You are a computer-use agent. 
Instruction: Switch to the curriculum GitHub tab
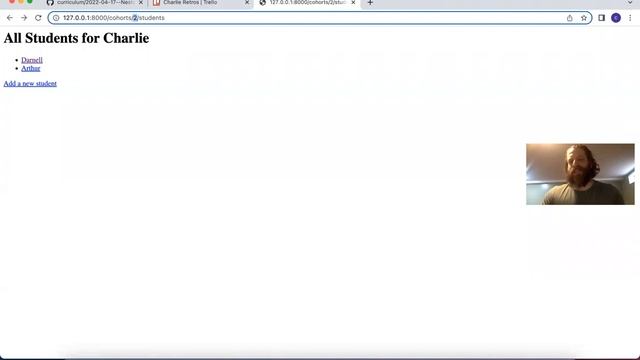point(95,3)
